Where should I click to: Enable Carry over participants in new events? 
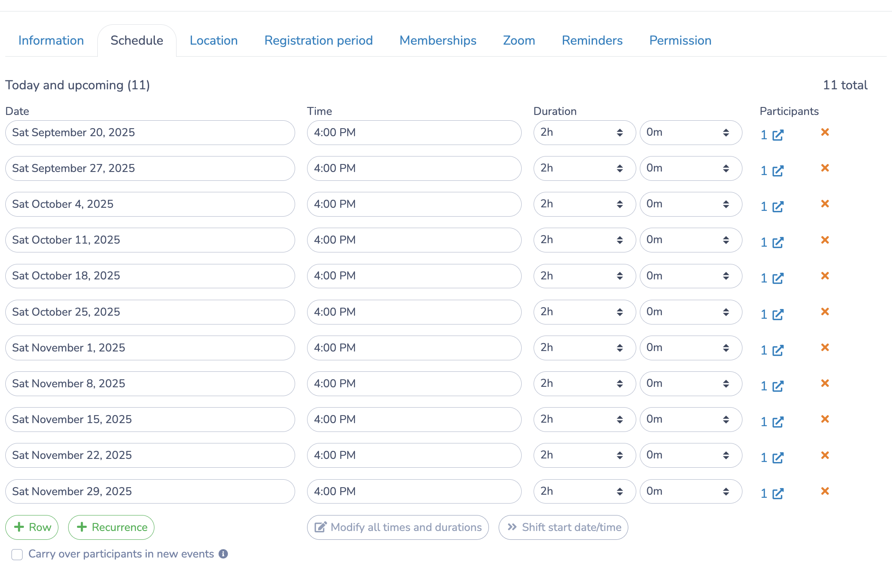click(17, 554)
